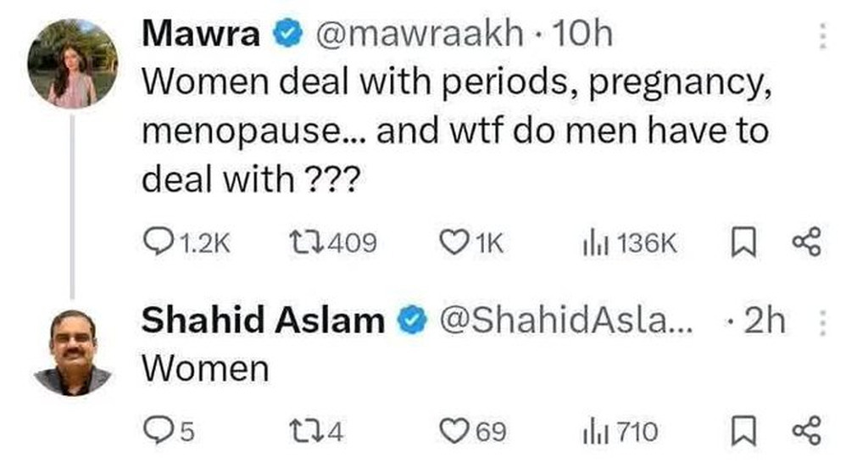The width and height of the screenshot is (868, 463).
Task: Click the Mawra display name
Action: click(202, 35)
